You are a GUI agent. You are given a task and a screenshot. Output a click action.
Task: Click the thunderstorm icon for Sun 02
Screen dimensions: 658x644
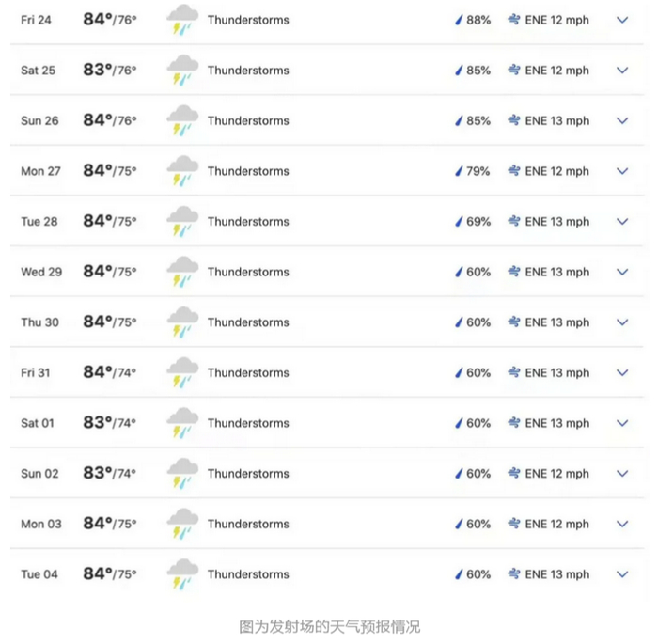pyautogui.click(x=182, y=474)
